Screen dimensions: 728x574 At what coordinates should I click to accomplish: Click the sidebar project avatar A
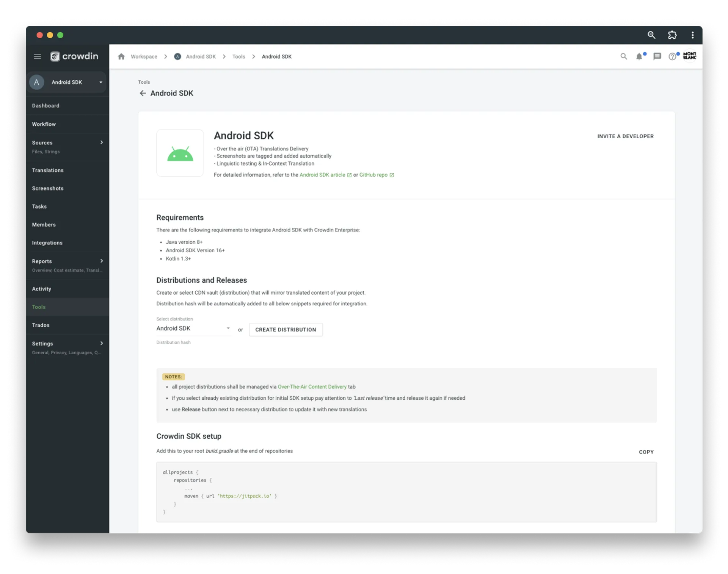pyautogui.click(x=36, y=82)
